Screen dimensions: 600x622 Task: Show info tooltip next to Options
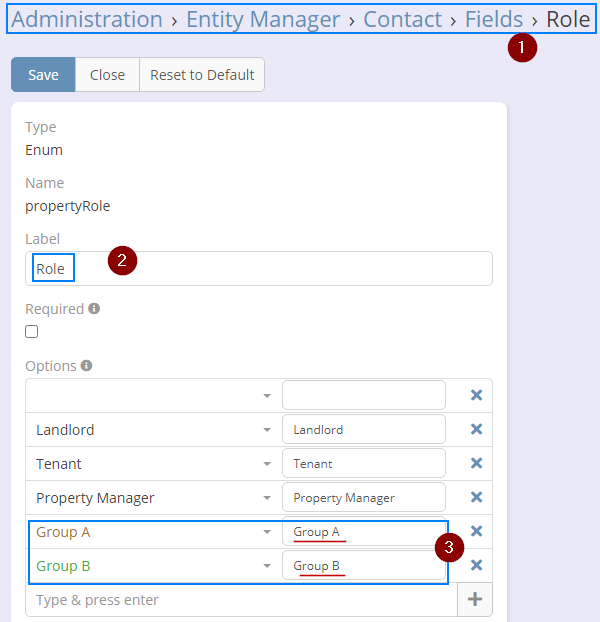87,366
